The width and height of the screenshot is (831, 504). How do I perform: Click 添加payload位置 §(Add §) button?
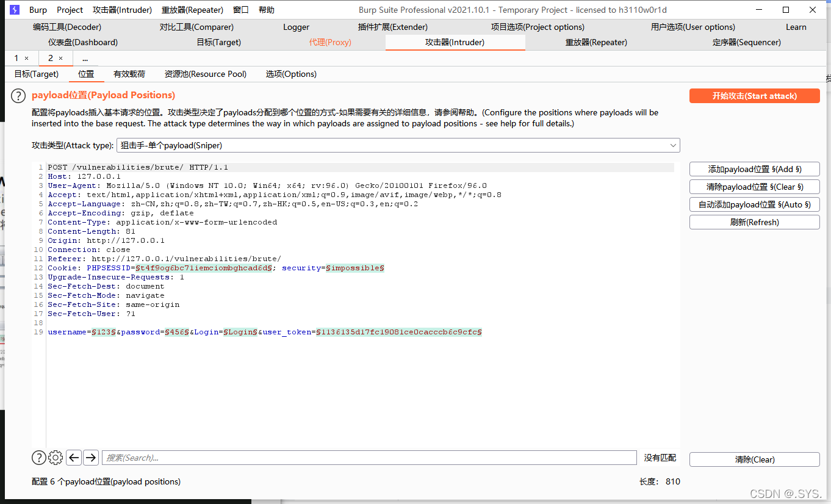click(755, 169)
